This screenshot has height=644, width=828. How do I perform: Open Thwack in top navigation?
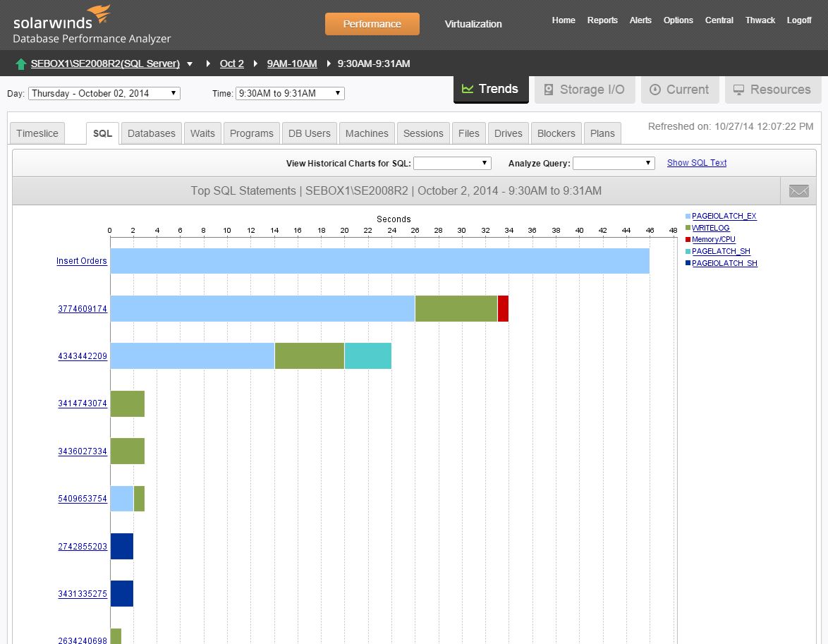click(x=760, y=20)
